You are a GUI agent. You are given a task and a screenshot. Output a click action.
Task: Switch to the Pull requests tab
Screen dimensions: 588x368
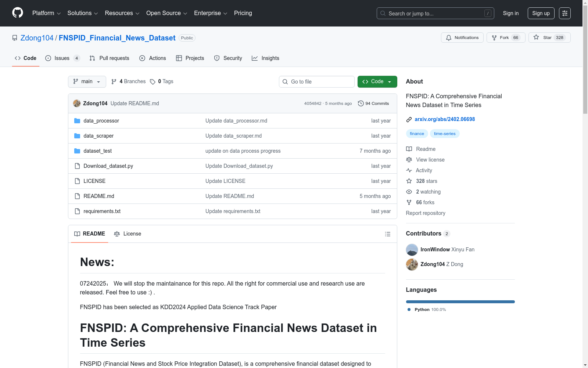coord(110,58)
